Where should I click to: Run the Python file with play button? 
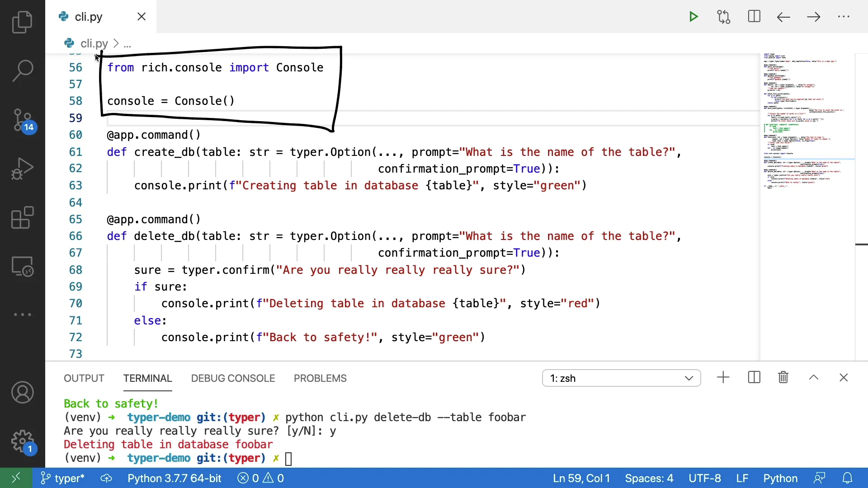(x=693, y=17)
